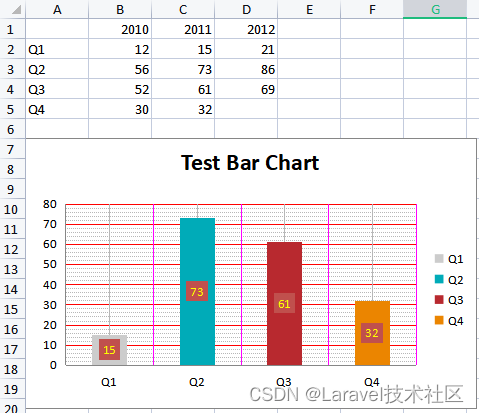479x413 pixels.
Task: Click cell containing 2012
Action: coord(246,29)
